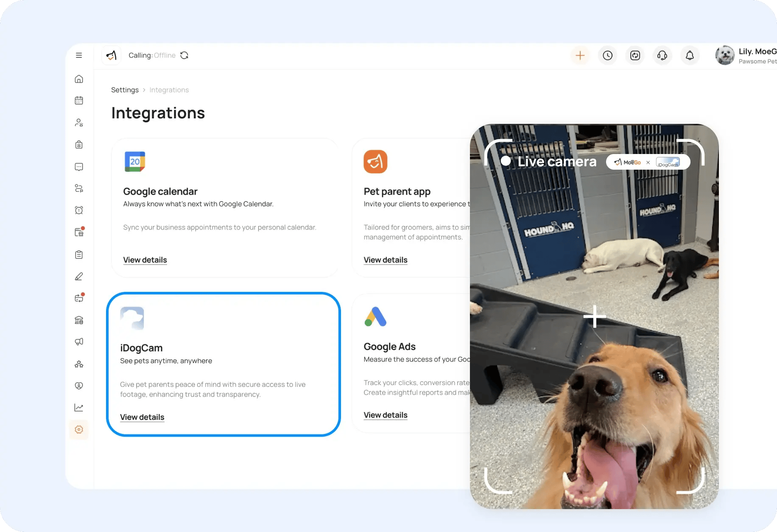
Task: Open the notifications bell
Action: [690, 56]
